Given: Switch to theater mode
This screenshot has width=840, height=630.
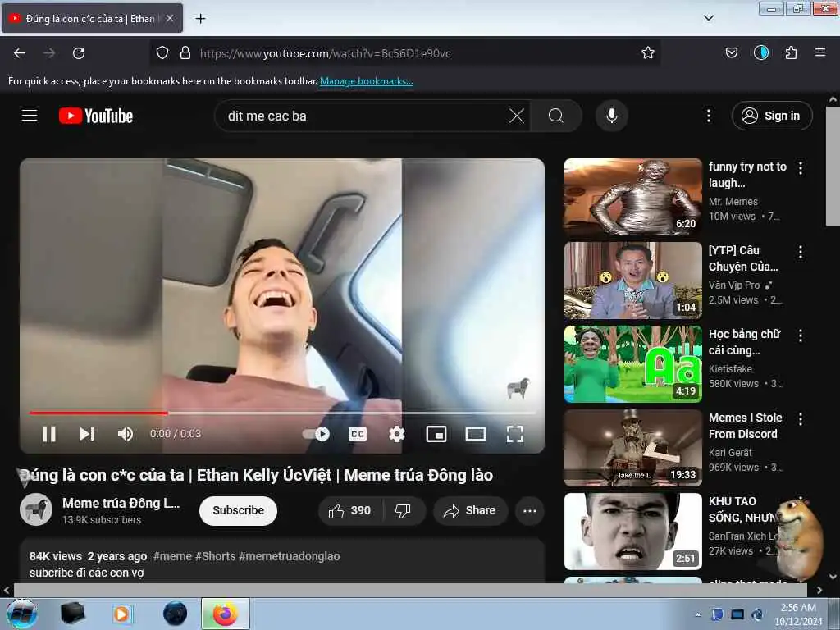Looking at the screenshot, I should (476, 434).
